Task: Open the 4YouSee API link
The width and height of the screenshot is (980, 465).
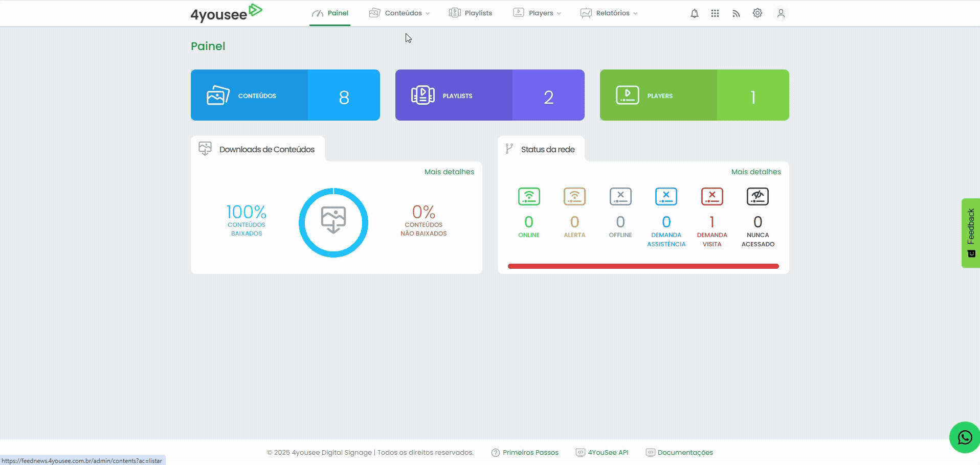Action: pos(602,453)
